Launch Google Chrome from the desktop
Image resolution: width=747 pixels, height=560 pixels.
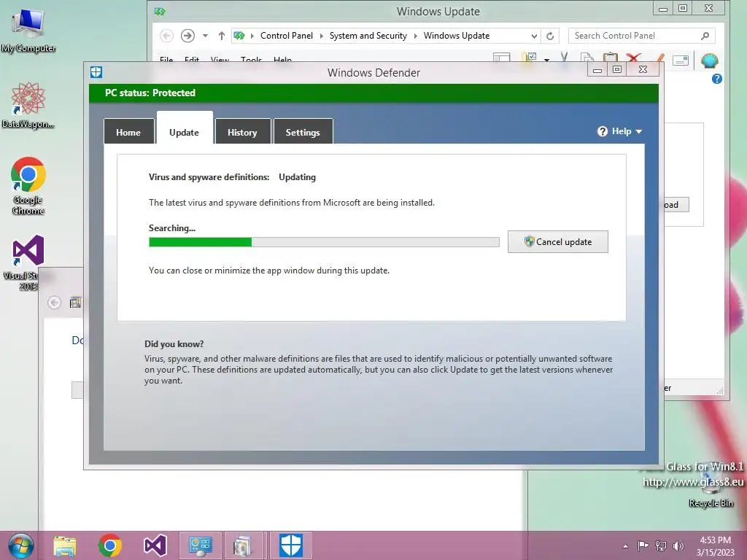28,186
